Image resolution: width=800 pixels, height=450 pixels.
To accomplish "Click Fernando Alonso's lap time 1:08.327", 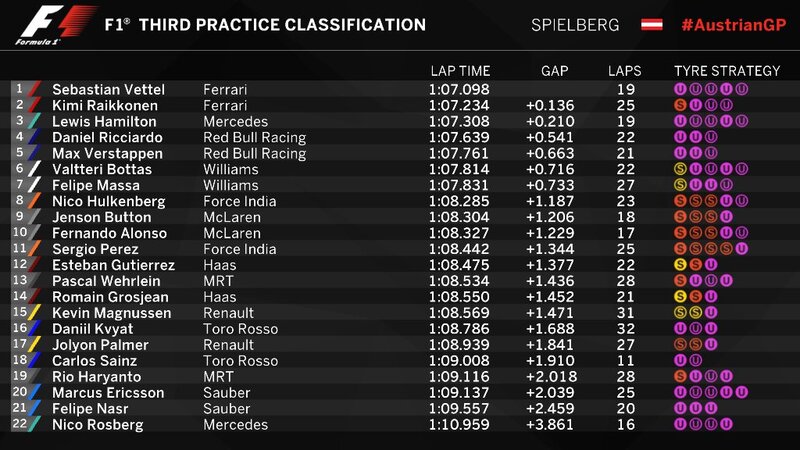I will pos(459,233).
